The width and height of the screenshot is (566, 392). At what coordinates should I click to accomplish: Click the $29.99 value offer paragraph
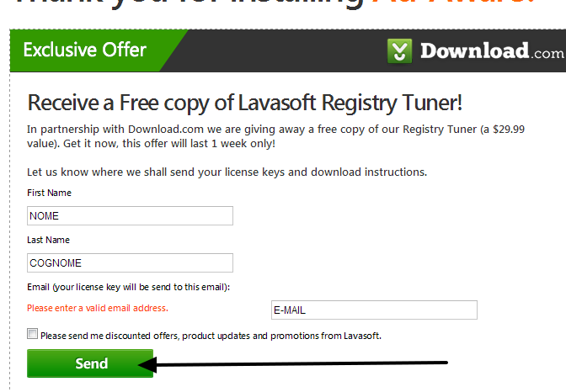[275, 136]
